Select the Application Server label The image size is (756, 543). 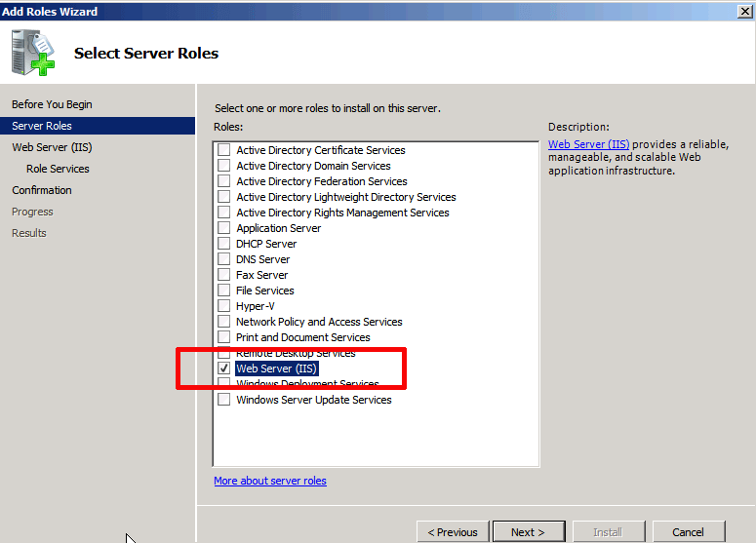(x=278, y=228)
